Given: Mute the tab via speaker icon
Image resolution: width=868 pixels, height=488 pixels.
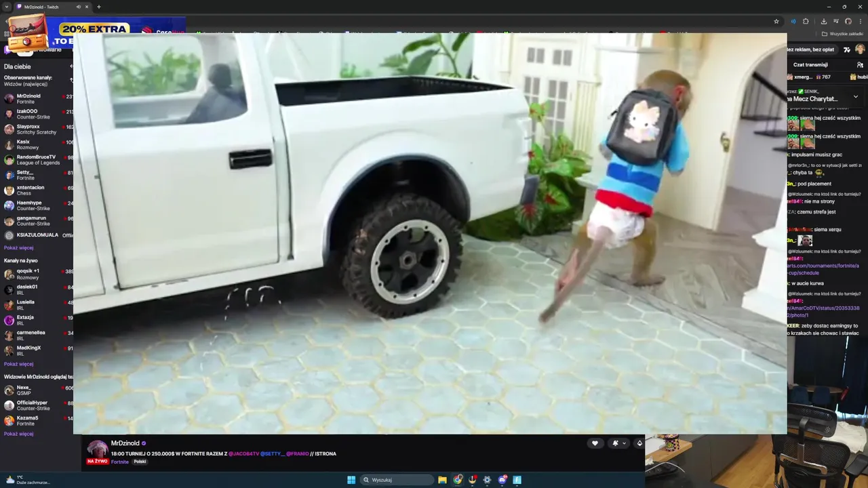Looking at the screenshot, I should tap(79, 7).
